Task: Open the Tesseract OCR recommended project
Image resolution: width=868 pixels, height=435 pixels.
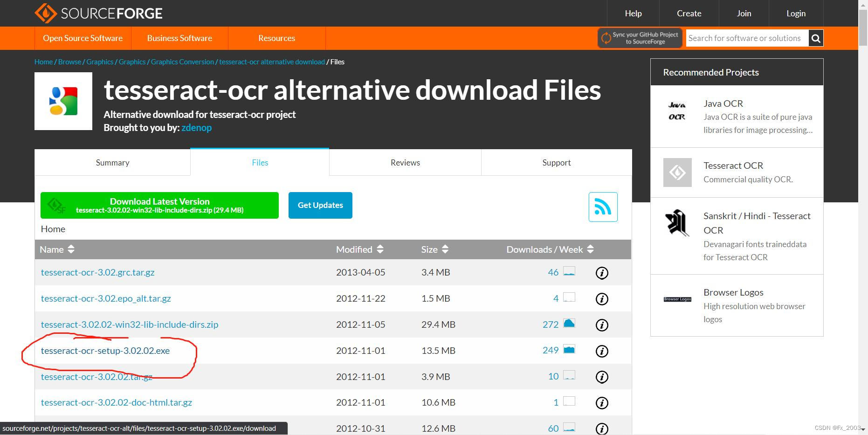Action: pos(733,166)
